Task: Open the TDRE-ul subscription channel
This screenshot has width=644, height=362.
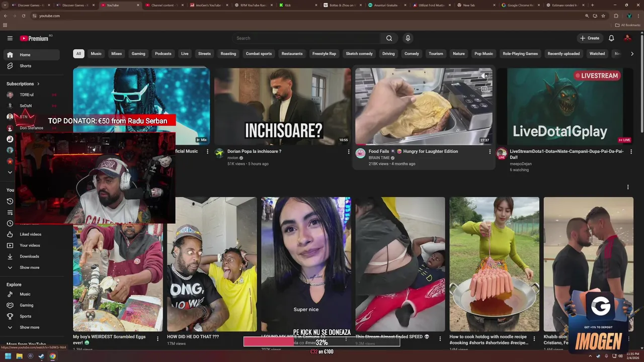Action: click(31, 95)
